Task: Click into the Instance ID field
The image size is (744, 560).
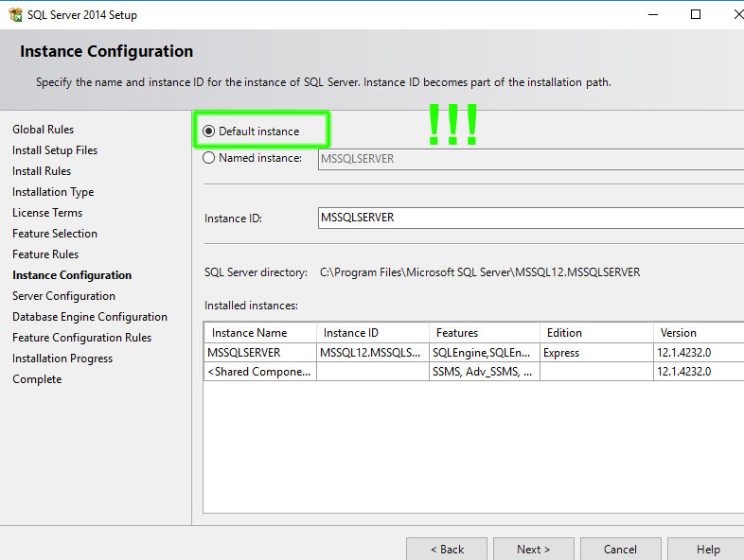Action: point(530,218)
